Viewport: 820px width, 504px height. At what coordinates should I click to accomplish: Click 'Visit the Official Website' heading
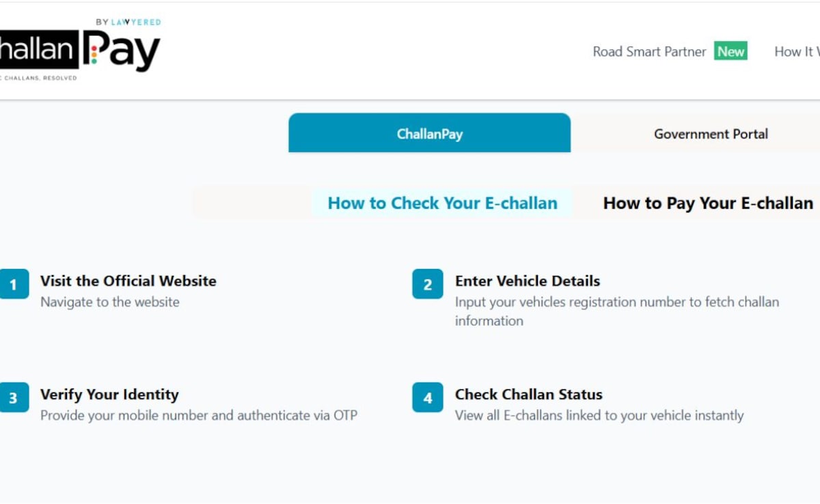click(x=128, y=281)
